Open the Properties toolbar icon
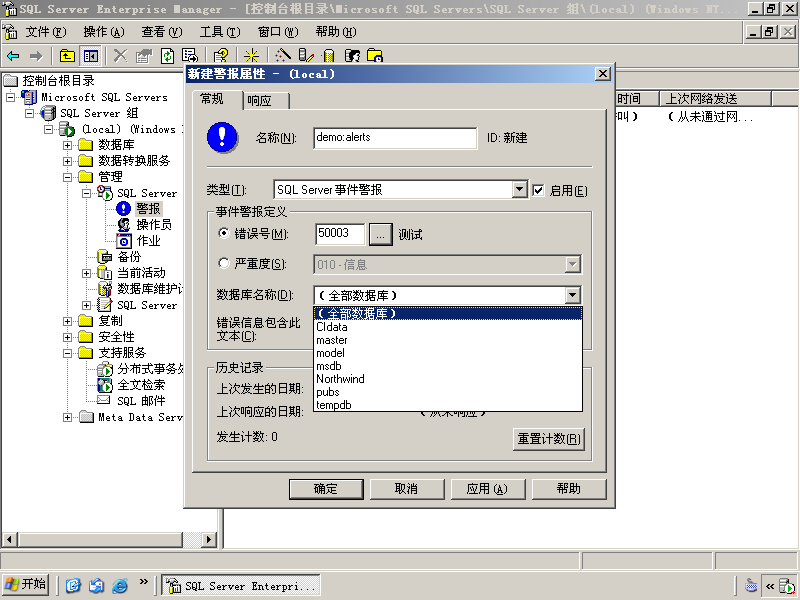This screenshot has height=600, width=800. [144, 56]
